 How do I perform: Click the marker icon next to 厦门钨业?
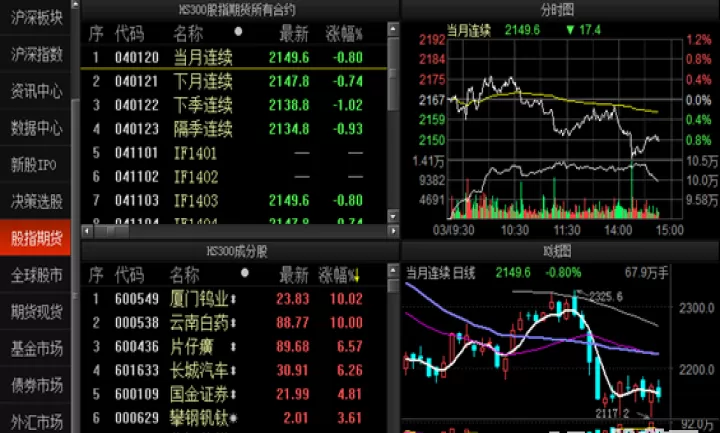[x=233, y=299]
